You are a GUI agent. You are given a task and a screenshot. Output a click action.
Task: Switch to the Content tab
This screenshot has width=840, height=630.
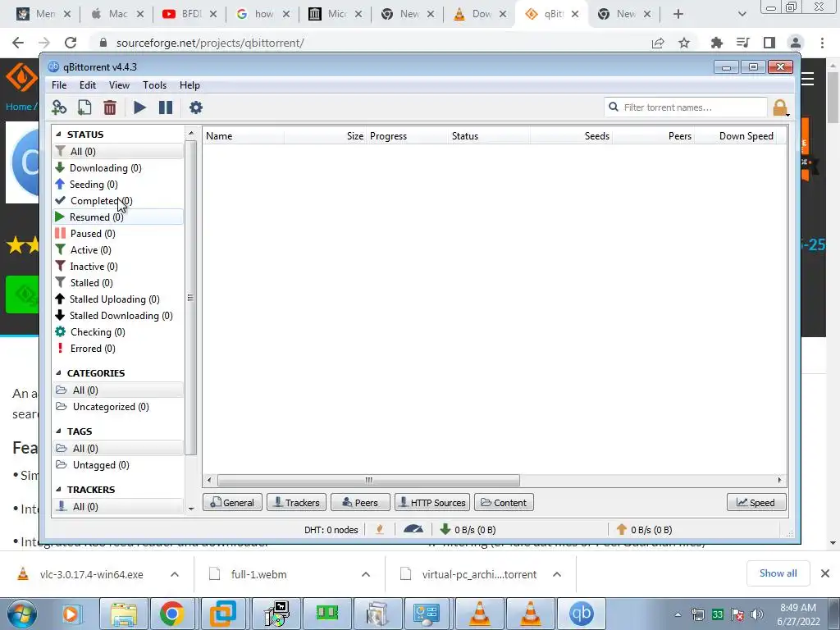504,503
